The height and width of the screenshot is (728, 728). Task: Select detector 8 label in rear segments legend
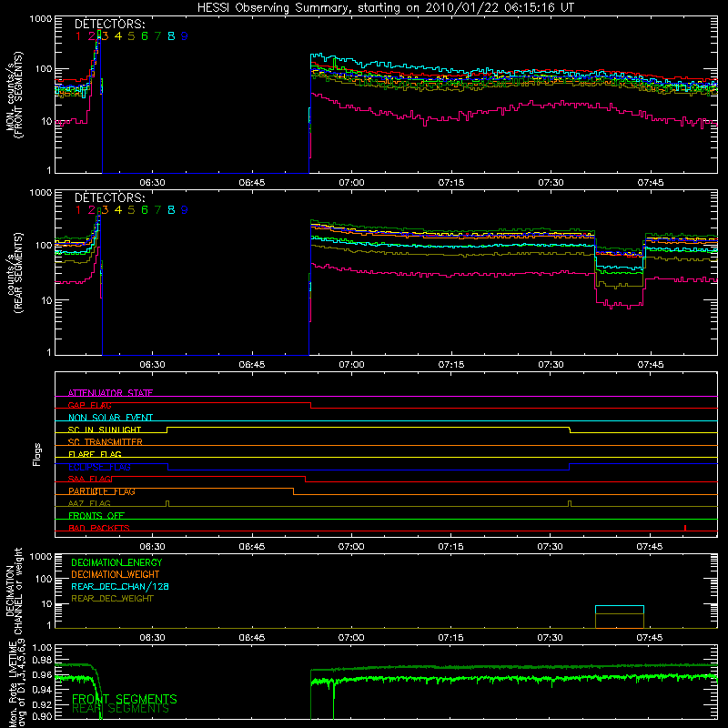[x=171, y=210]
